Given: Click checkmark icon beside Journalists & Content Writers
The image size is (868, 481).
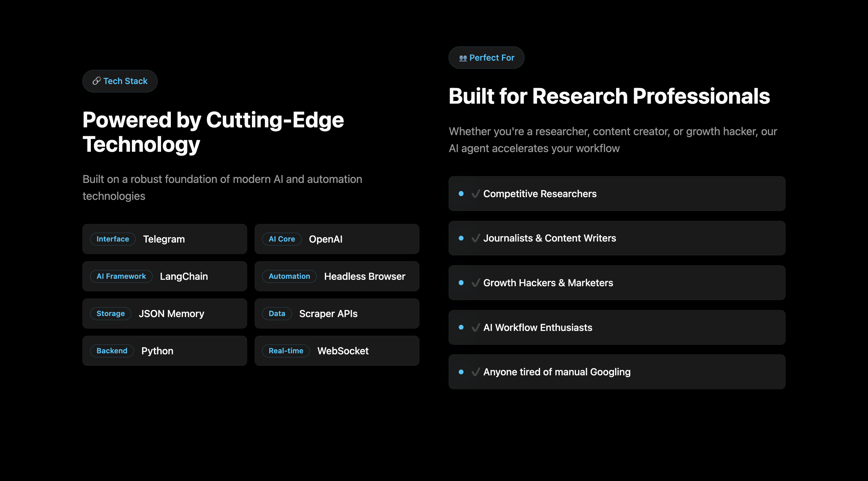Looking at the screenshot, I should click(476, 238).
